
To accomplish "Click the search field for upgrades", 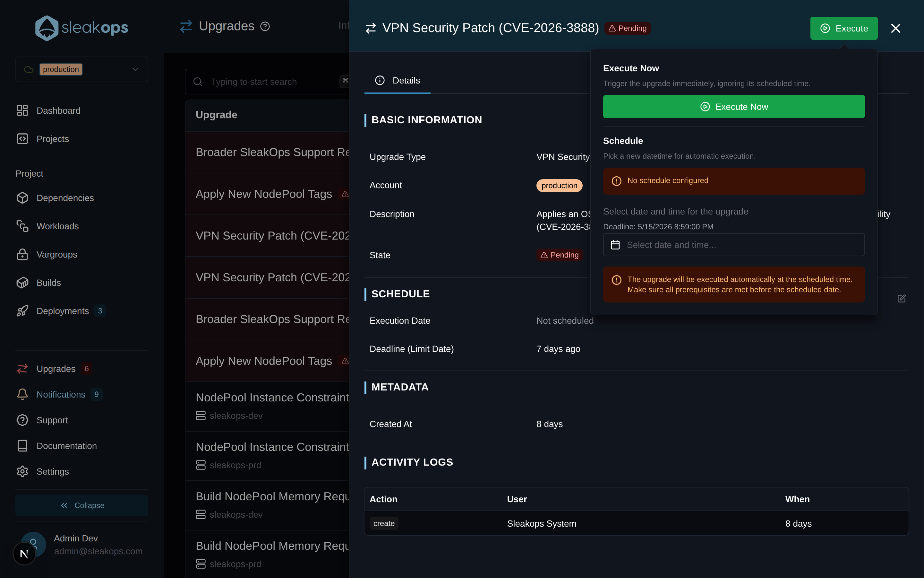I will point(267,82).
